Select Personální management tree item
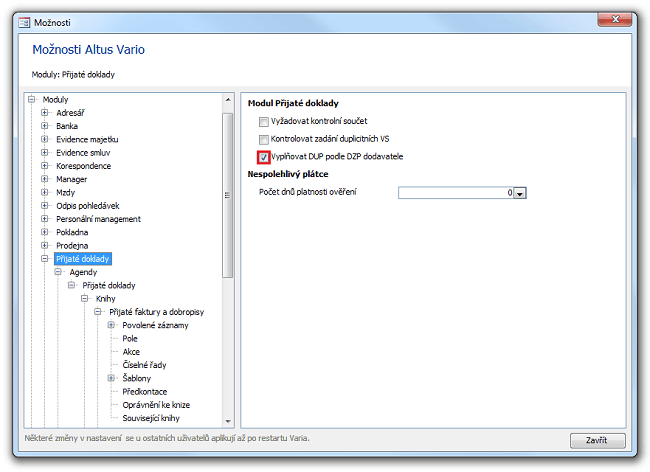The height and width of the screenshot is (472, 650). coord(98,219)
